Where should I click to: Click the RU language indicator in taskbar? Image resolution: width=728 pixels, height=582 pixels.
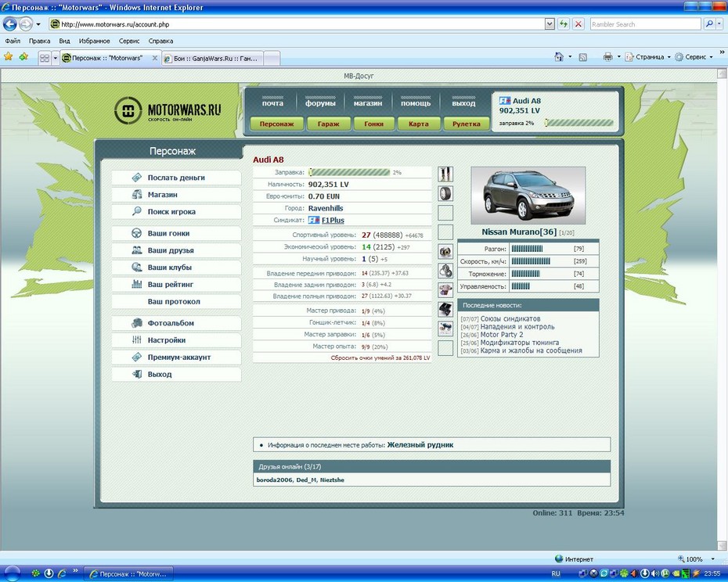(556, 573)
